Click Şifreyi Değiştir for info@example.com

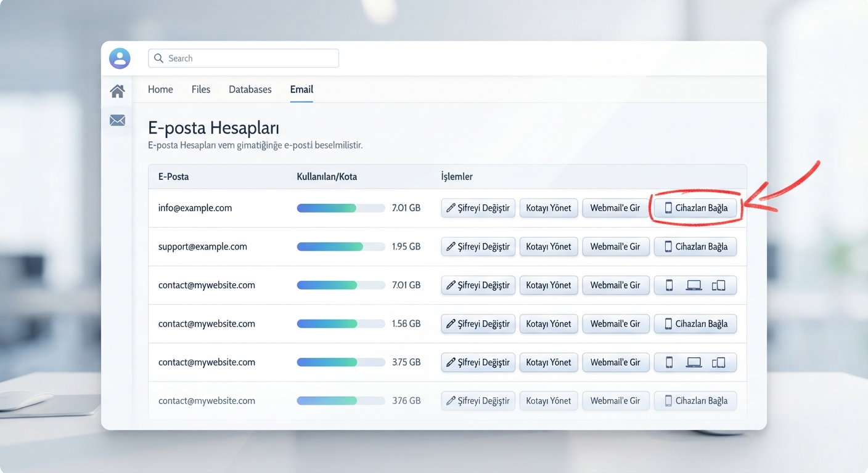478,208
